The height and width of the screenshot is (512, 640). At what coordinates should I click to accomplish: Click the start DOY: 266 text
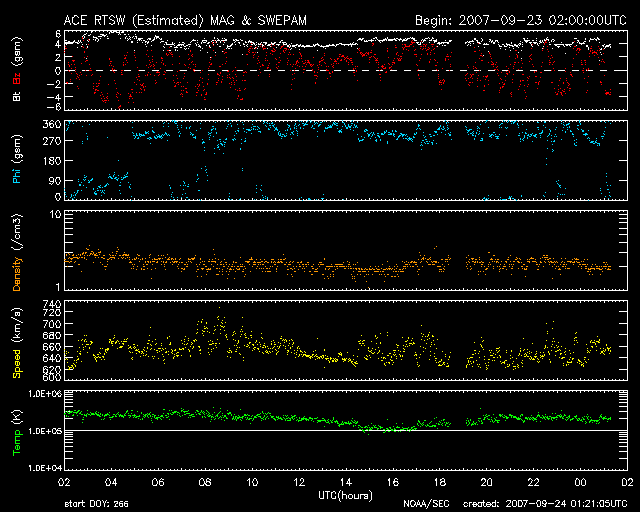[x=95, y=504]
